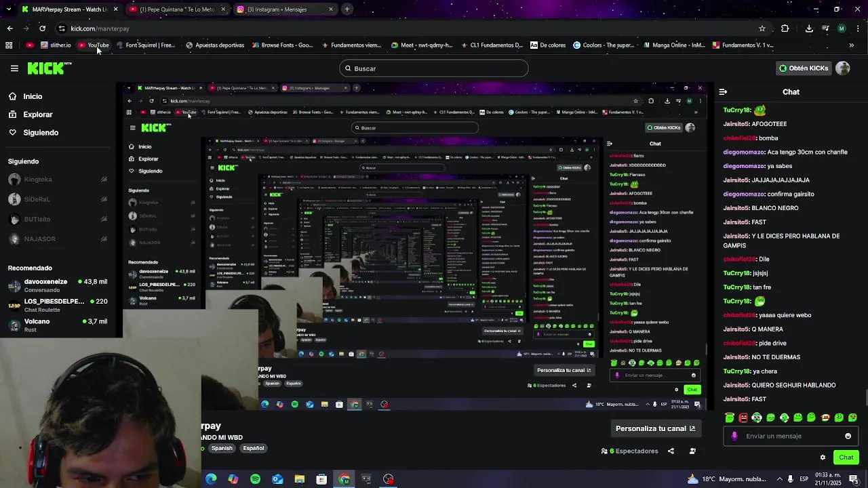Viewport: 868px width, 488px height.
Task: Click the Español tag
Action: (254, 448)
